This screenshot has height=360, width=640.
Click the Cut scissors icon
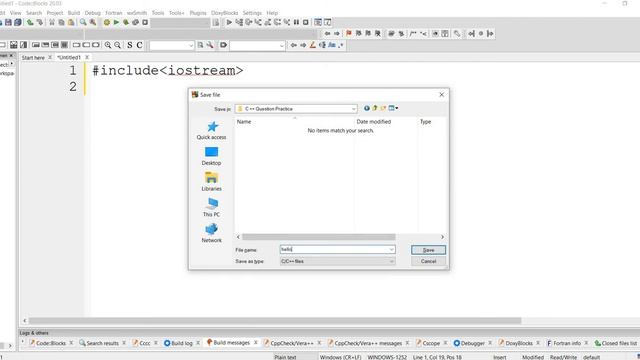(52, 22)
